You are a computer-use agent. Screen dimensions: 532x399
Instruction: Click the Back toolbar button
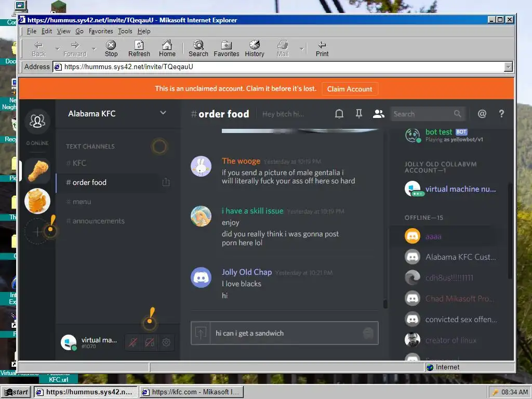click(38, 49)
